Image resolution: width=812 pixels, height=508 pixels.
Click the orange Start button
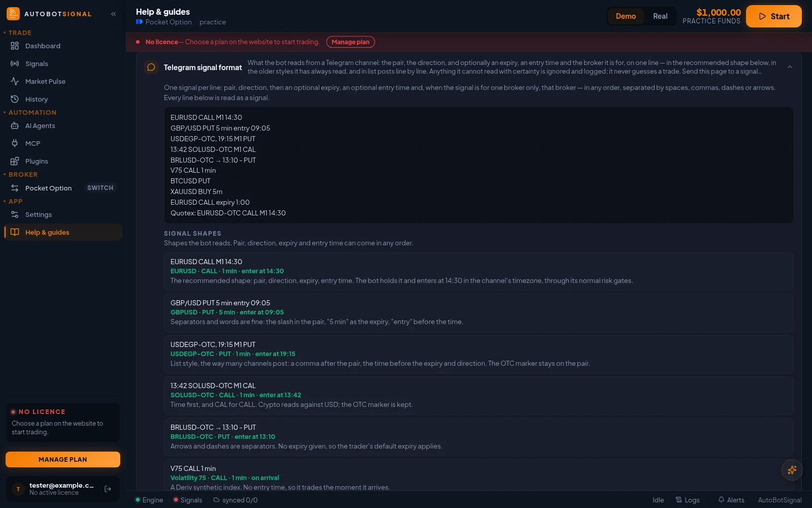click(774, 16)
